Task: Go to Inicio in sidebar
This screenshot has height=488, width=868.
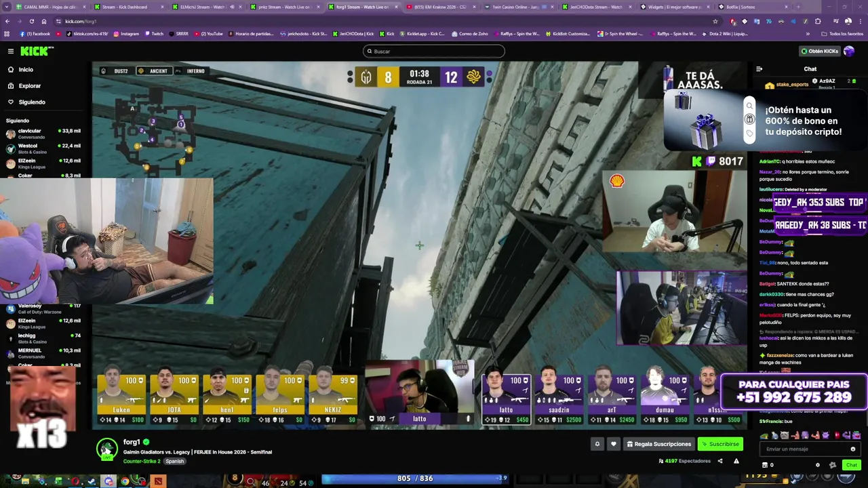Action: click(26, 70)
